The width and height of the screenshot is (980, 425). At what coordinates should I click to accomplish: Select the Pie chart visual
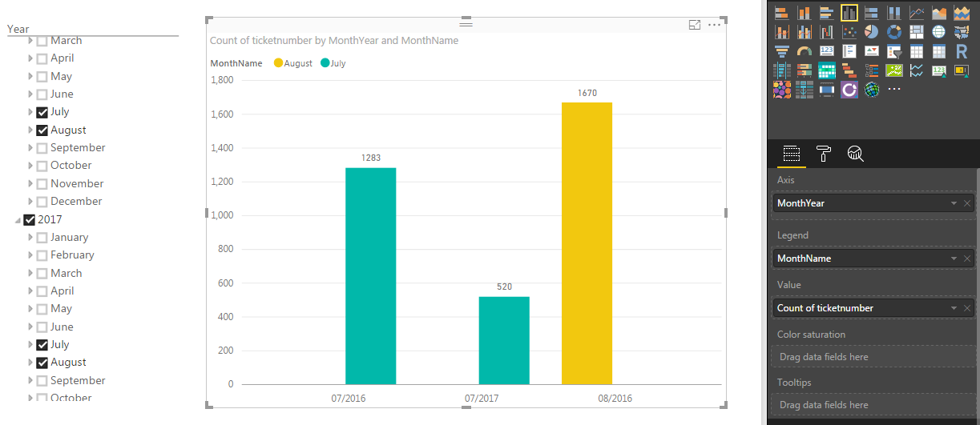[872, 32]
